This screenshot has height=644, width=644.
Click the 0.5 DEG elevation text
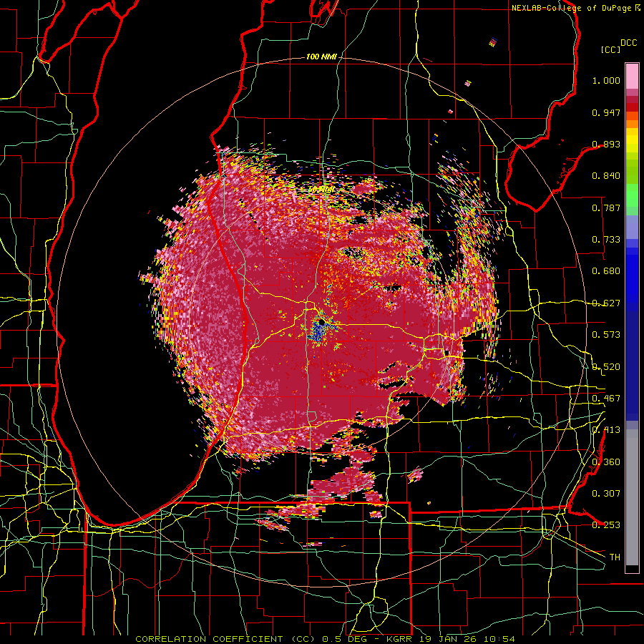pos(346,639)
